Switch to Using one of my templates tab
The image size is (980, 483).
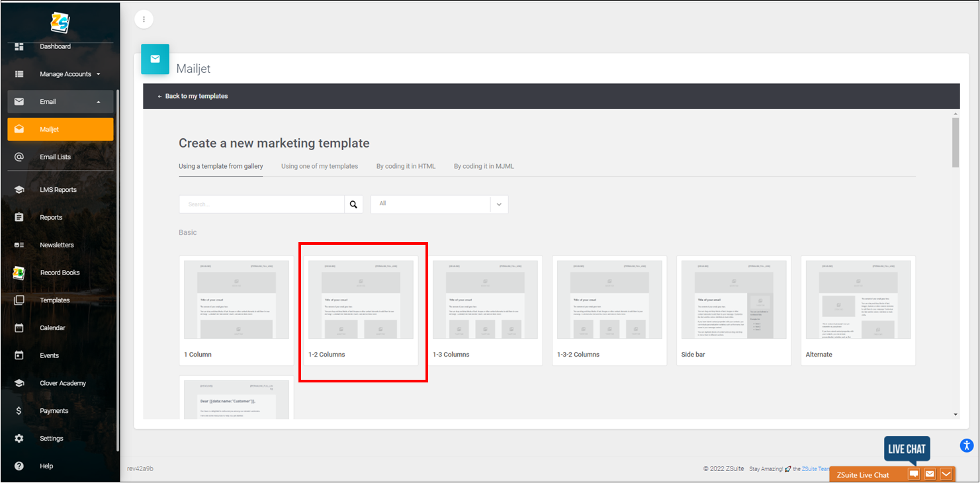tap(320, 166)
